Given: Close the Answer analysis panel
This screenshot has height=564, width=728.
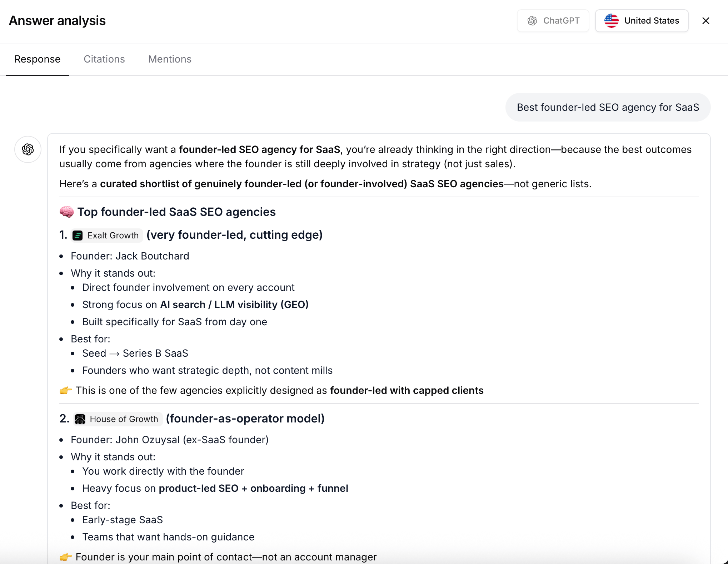Looking at the screenshot, I should click(x=706, y=20).
